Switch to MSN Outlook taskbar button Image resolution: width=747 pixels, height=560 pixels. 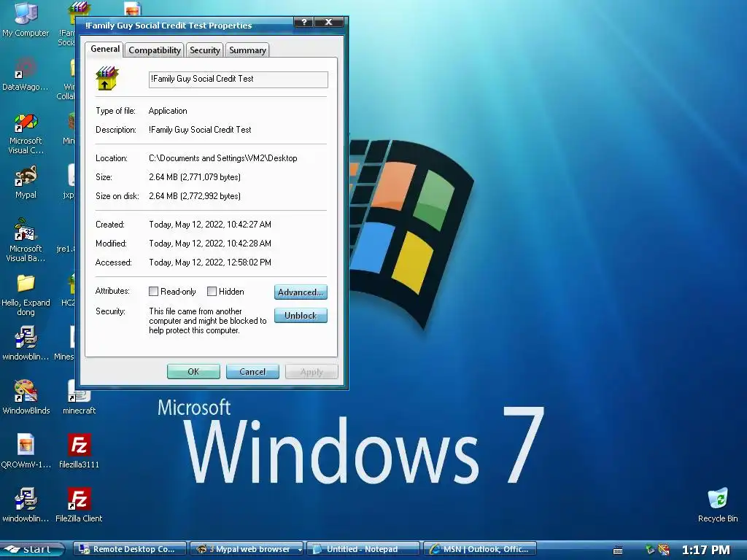480,549
